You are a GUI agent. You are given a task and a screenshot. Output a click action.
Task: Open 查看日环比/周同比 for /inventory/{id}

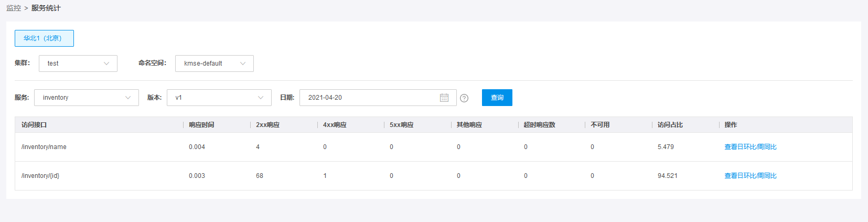click(x=751, y=176)
